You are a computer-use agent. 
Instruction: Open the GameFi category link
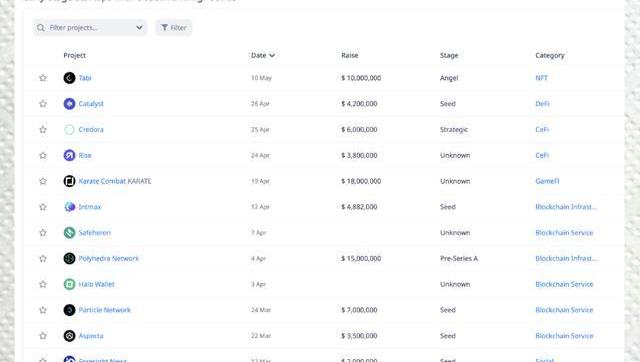coord(547,181)
